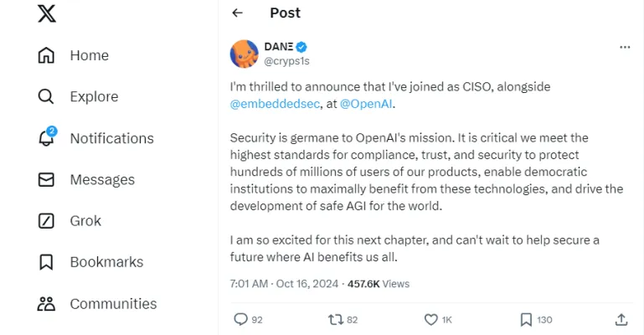This screenshot has height=335, width=644.
Task: Reply to the post via comment icon
Action: [x=240, y=319]
